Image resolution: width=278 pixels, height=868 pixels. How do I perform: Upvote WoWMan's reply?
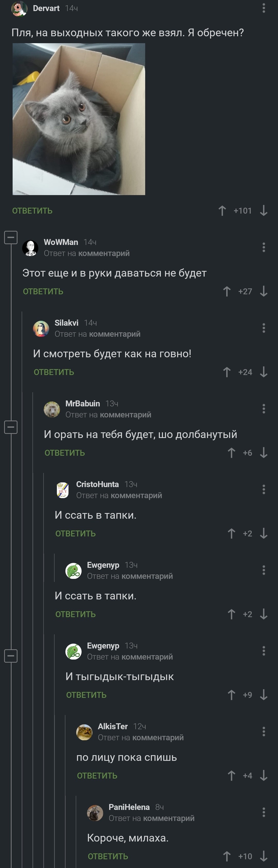pos(227,291)
